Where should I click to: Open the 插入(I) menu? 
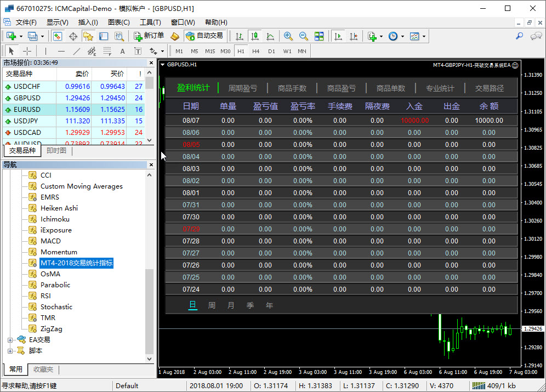click(x=88, y=22)
